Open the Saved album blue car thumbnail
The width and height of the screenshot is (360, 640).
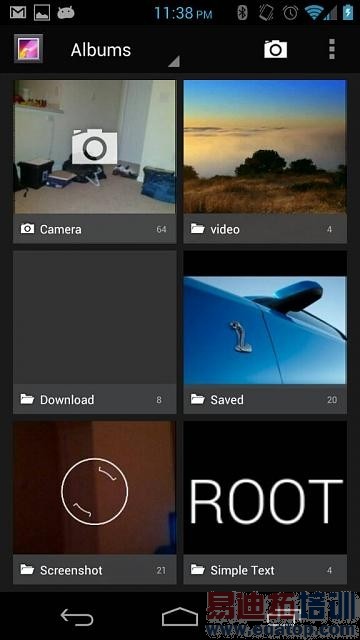(265, 317)
